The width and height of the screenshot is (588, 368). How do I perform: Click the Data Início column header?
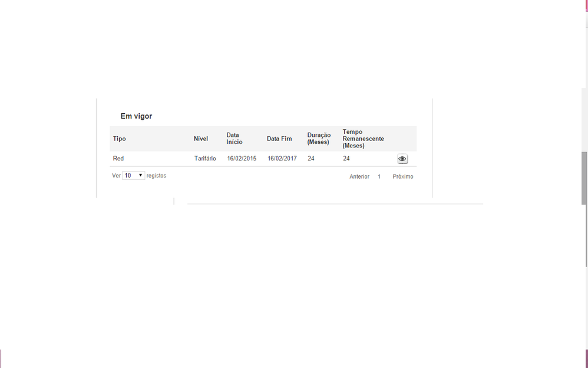coord(234,139)
